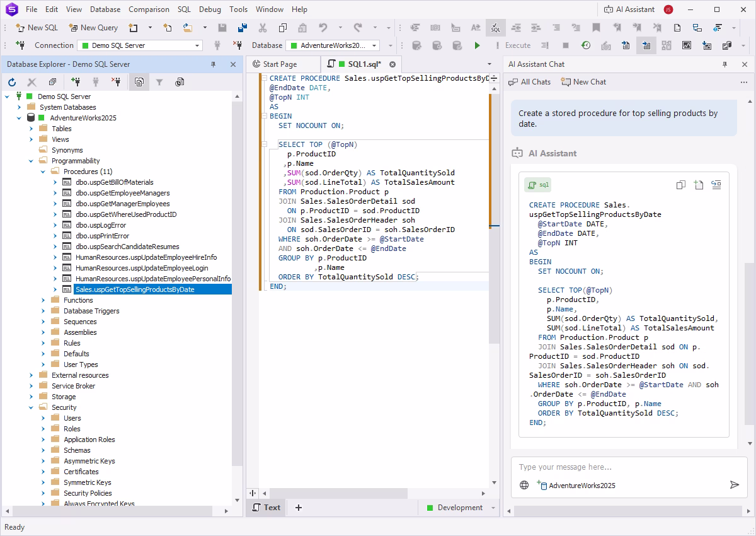Image resolution: width=756 pixels, height=536 pixels.
Task: Collapse the Programmability node
Action: 31,161
